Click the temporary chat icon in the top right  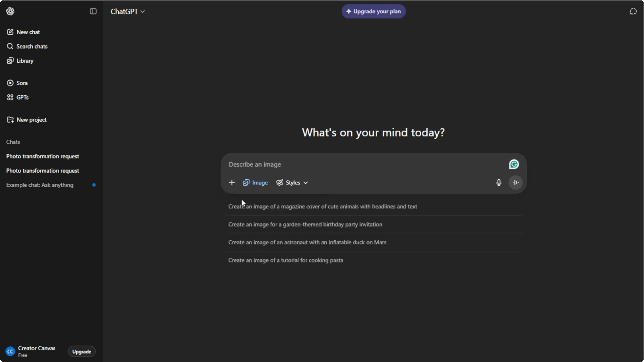click(633, 11)
